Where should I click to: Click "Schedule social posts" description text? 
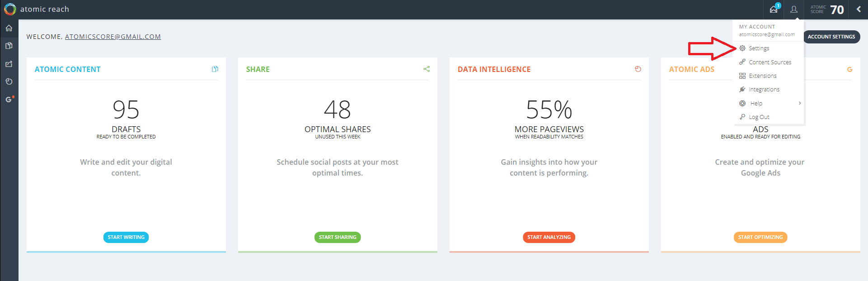point(338,167)
